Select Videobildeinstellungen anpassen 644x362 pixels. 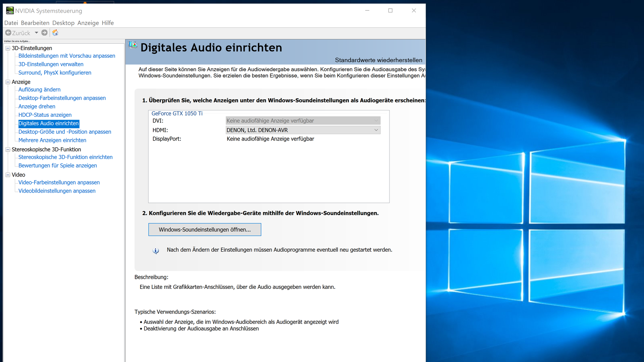click(57, 191)
